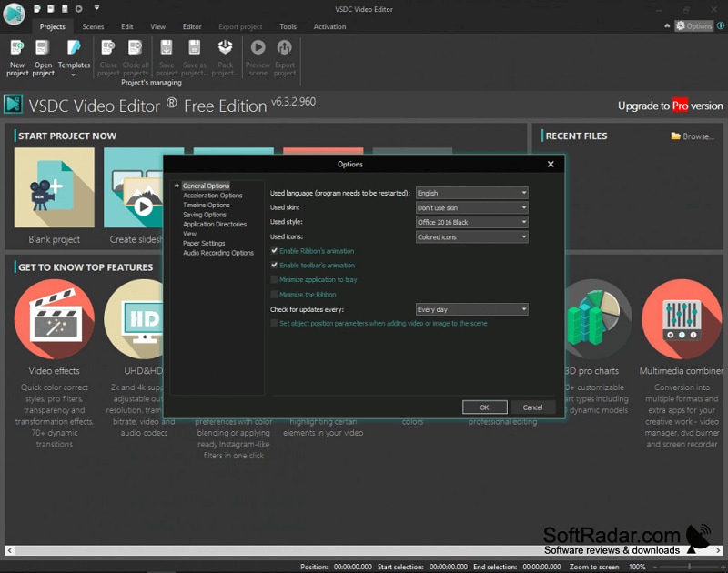Click the Multimedia combiner icon
Screen dimensions: 728x573
(682, 318)
